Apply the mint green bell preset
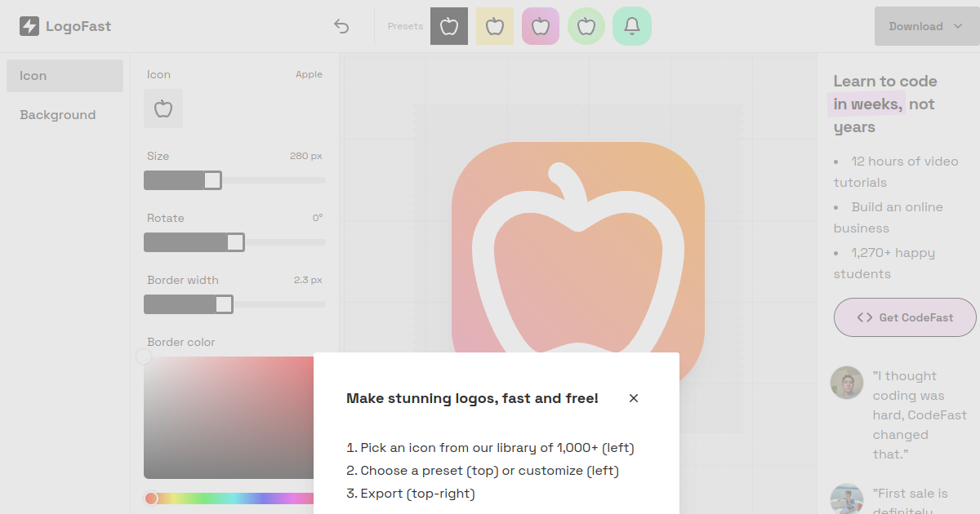The height and width of the screenshot is (514, 980). tap(632, 26)
